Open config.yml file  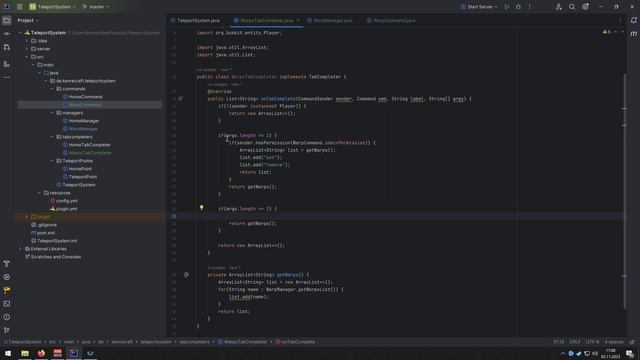click(67, 201)
